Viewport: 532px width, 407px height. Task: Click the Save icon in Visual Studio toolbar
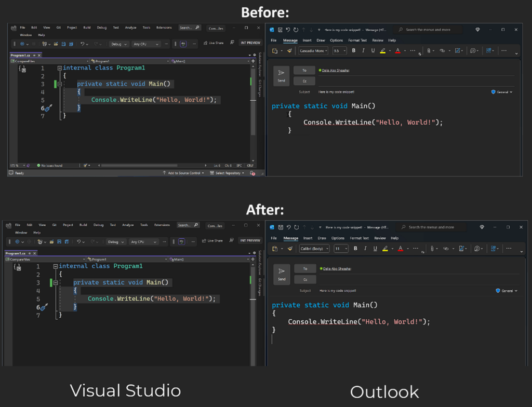click(x=63, y=43)
